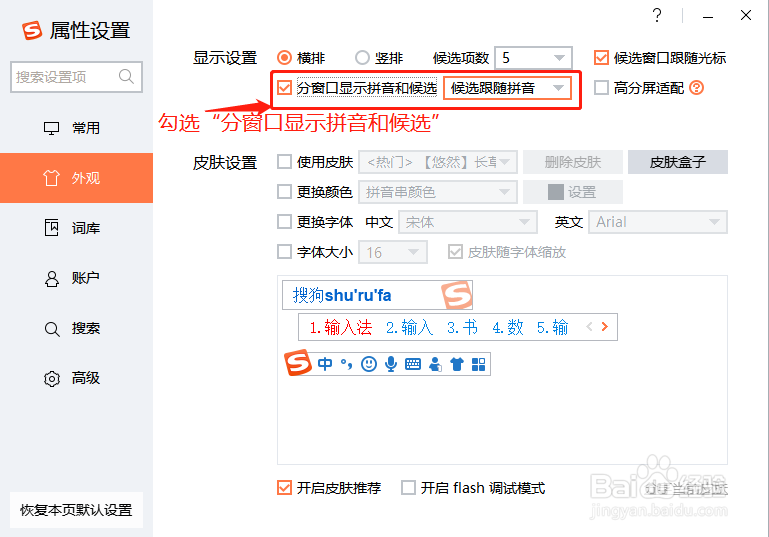Open the 搜索 section in the sidebar

(x=77, y=328)
